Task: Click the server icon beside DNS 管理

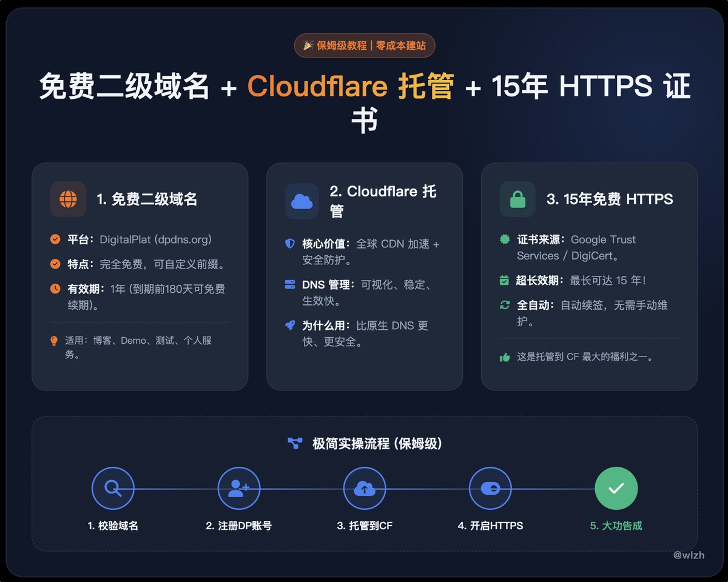Action: [x=290, y=284]
